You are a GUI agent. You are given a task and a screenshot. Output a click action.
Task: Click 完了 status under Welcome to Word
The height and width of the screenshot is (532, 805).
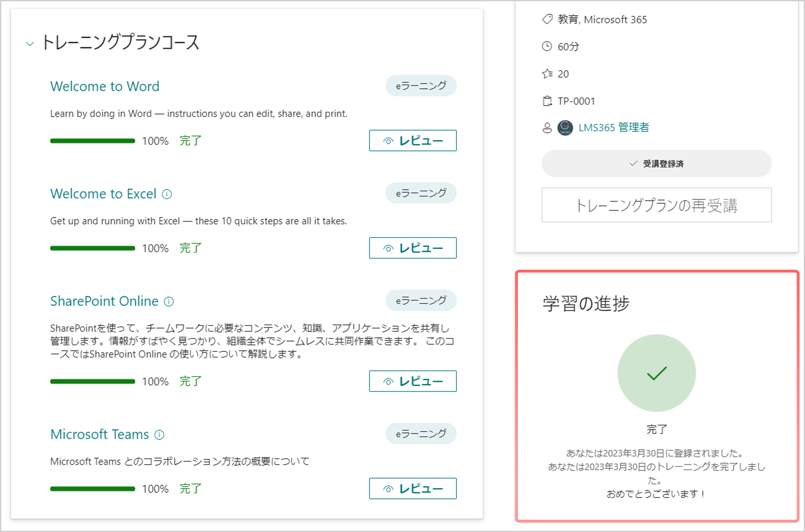coord(191,141)
